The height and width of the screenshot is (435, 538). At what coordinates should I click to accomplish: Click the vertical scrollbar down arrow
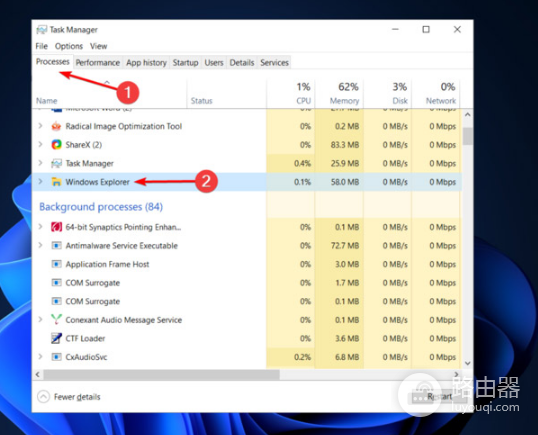(x=467, y=363)
